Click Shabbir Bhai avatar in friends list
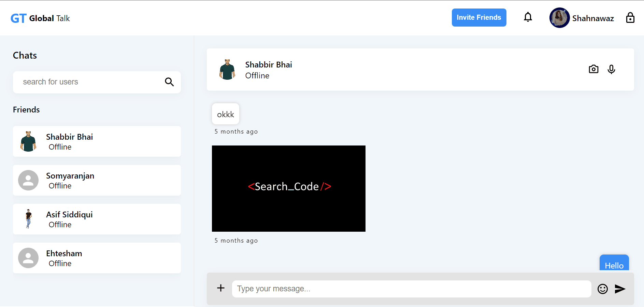 [x=28, y=141]
